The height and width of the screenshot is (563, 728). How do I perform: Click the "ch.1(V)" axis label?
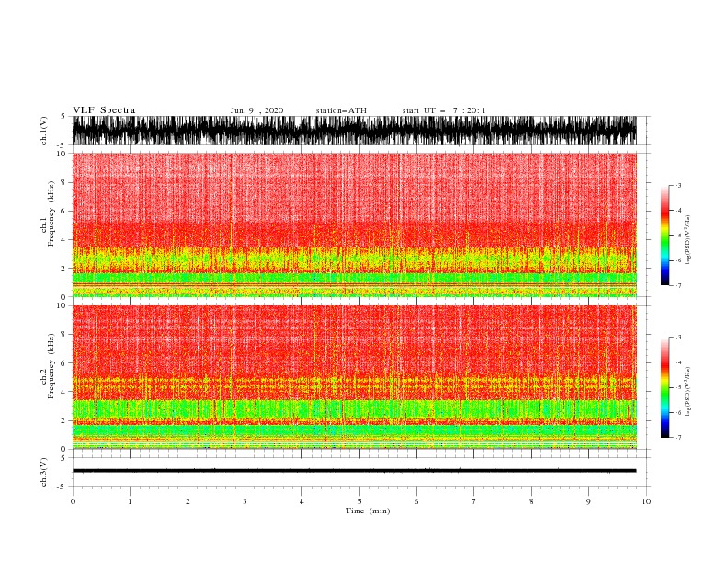pyautogui.click(x=44, y=131)
